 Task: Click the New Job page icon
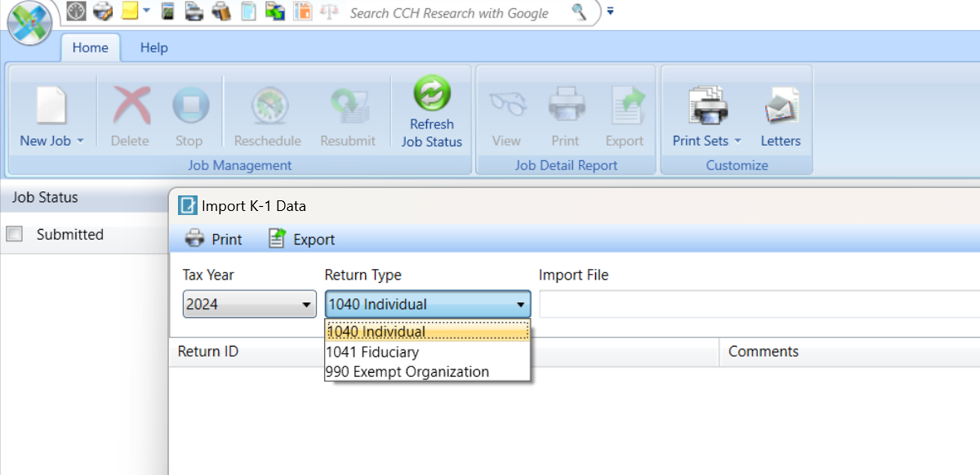click(x=51, y=106)
